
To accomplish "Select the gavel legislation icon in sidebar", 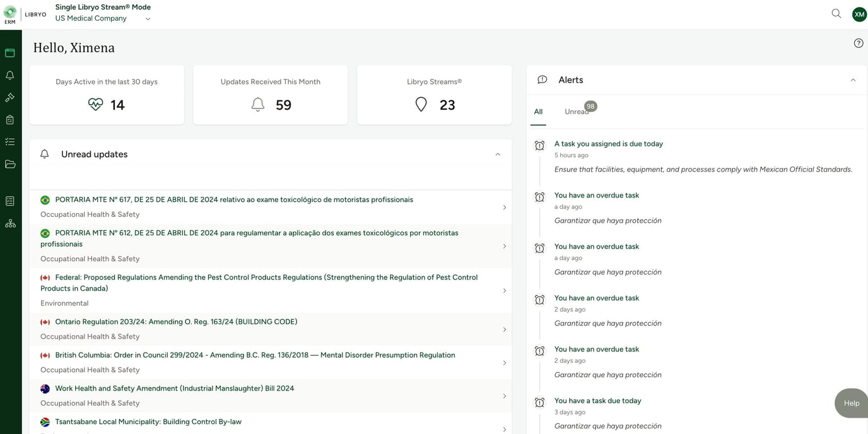I will coord(9,97).
